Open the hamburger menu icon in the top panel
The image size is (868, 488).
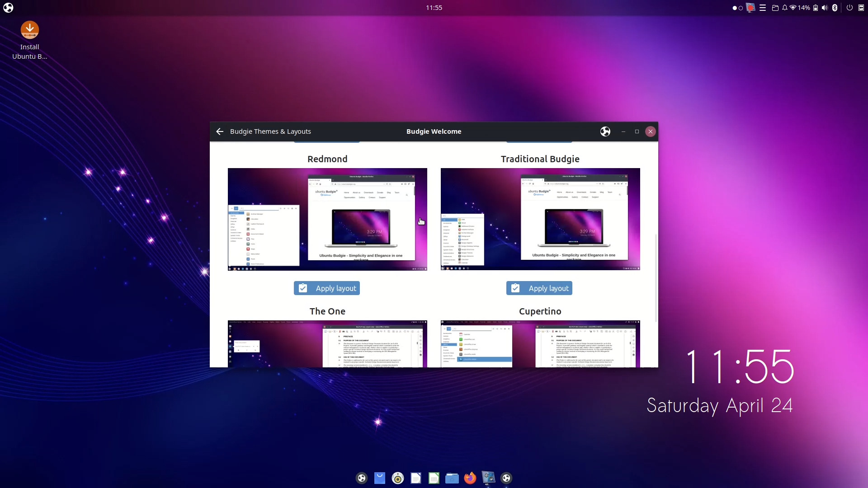tap(763, 8)
